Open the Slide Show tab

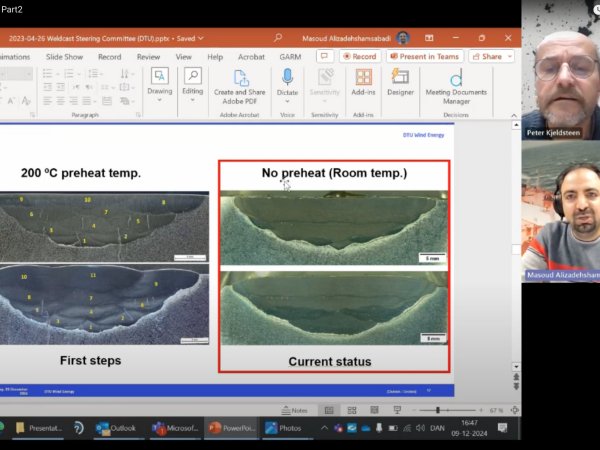tap(64, 57)
